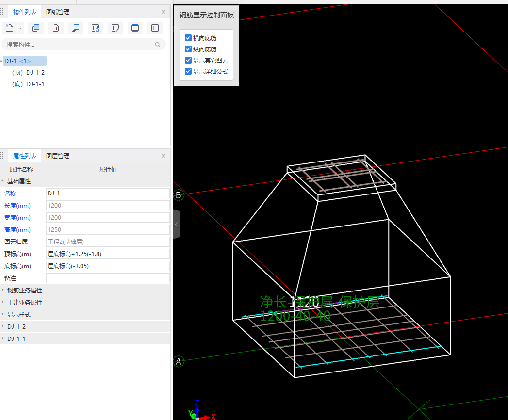The image size is (508, 420).
Task: Click the save component to library icon
Action: 95,28
